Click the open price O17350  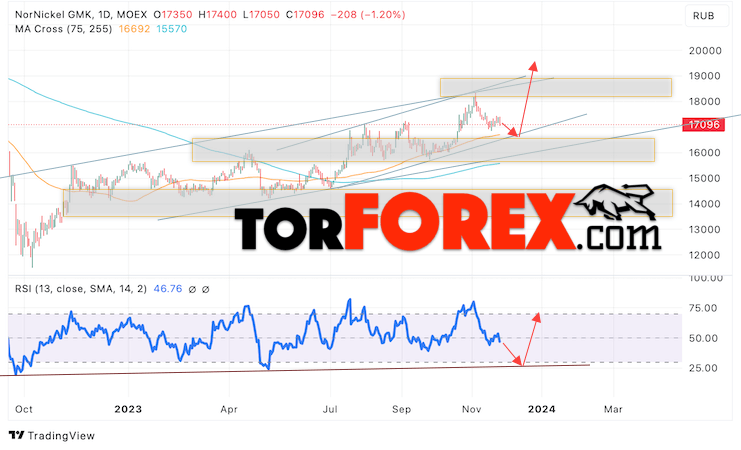(172, 15)
